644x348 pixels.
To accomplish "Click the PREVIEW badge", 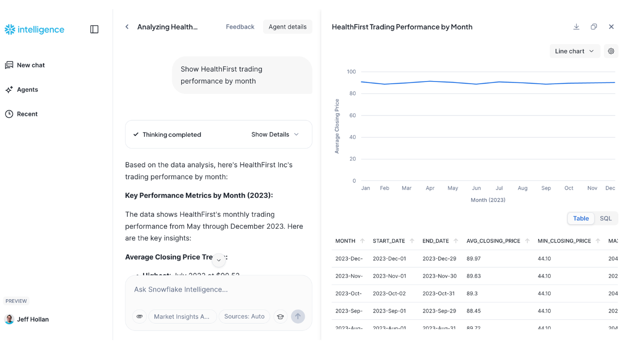I will tap(16, 301).
